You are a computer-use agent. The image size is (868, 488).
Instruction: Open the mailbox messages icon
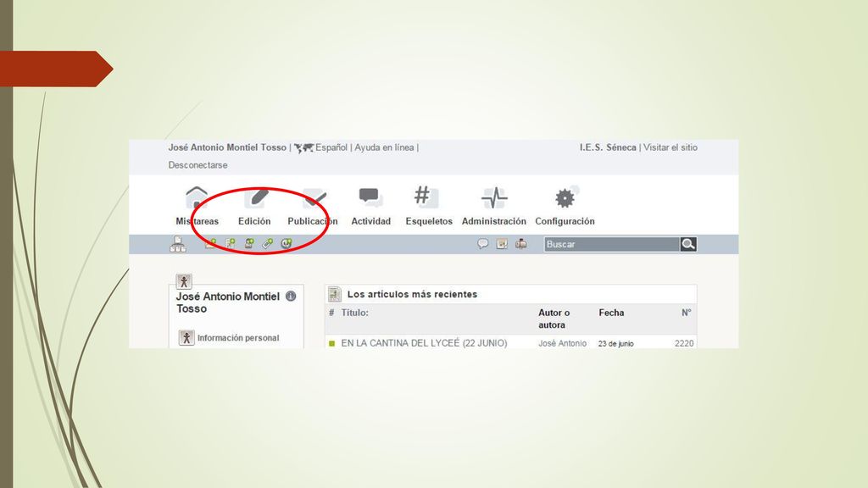521,243
